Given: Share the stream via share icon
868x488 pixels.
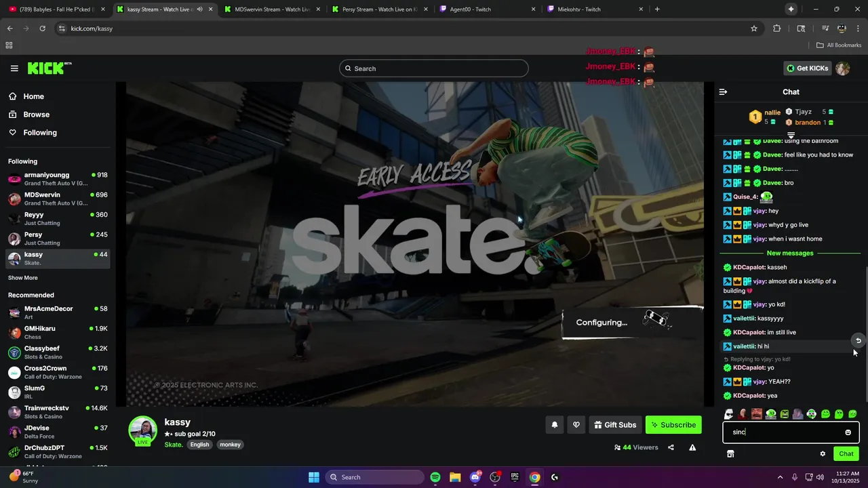Looking at the screenshot, I should (x=671, y=447).
